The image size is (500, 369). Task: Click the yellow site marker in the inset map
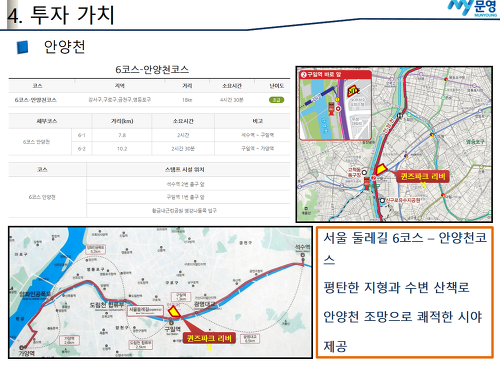[354, 91]
